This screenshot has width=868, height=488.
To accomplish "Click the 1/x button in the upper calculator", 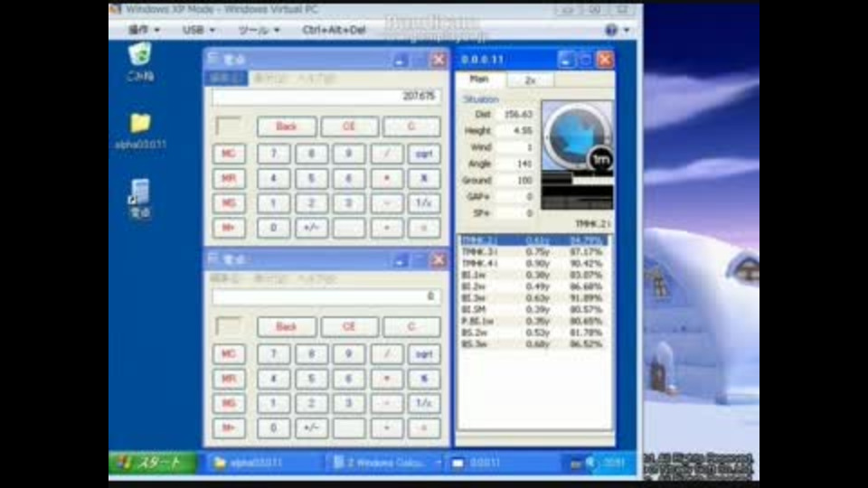I will click(x=424, y=203).
